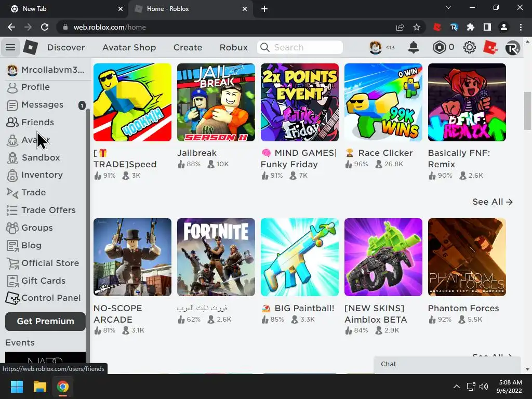This screenshot has width=532, height=399.
Task: Reload the page
Action: (45, 27)
